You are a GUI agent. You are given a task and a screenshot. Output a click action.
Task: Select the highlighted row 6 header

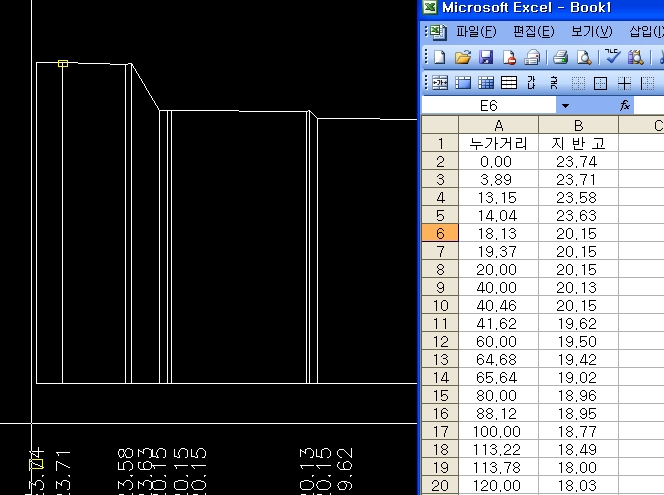coord(440,233)
